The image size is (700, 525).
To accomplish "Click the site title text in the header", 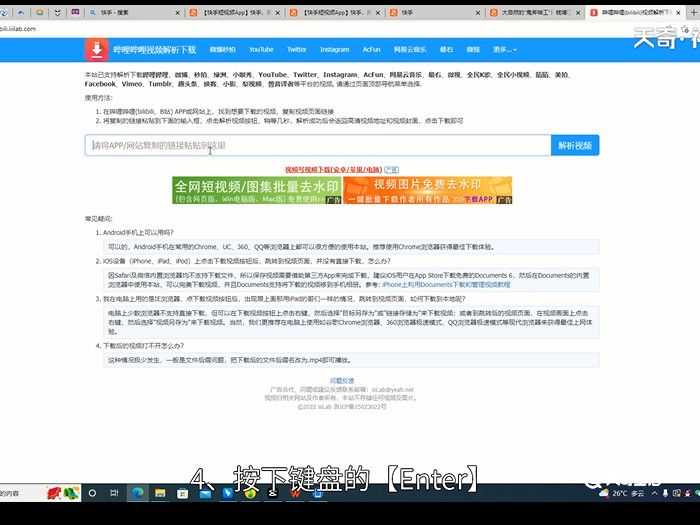I will click(154, 50).
